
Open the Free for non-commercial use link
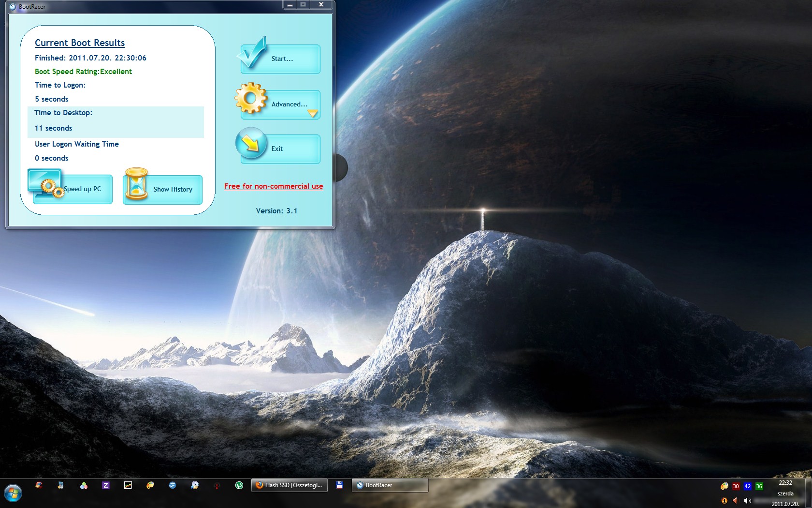274,186
